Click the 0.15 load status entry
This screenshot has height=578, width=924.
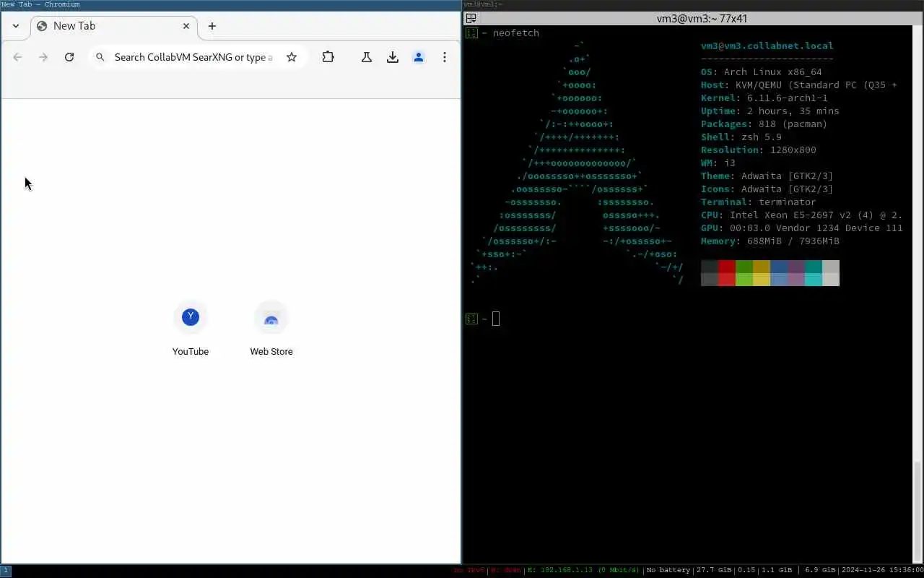[x=747, y=571]
